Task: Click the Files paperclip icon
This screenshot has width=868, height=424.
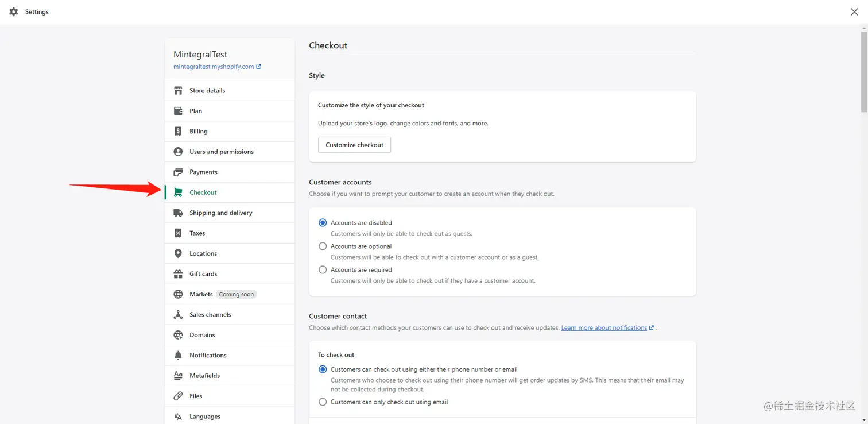Action: click(x=178, y=396)
